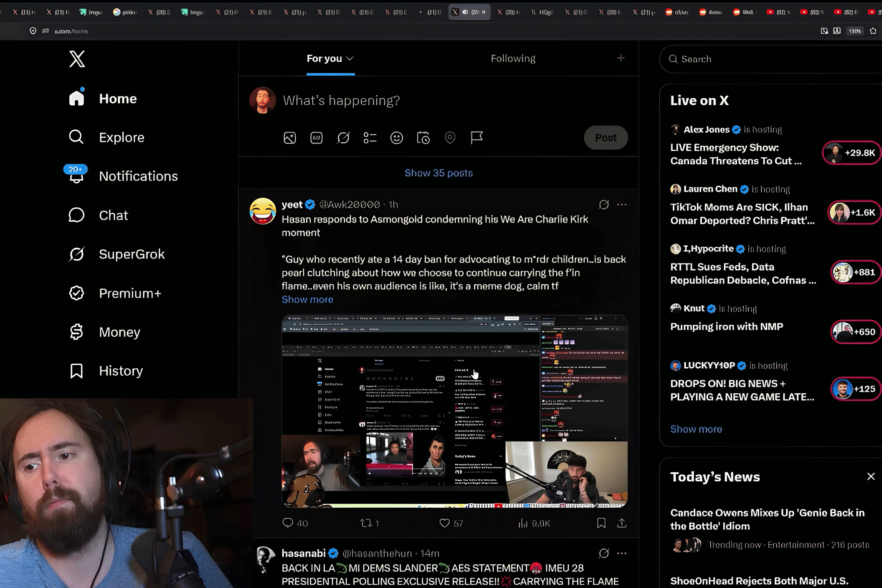Image resolution: width=882 pixels, height=588 pixels.
Task: Click the +125 listeners badge
Action: 856,389
